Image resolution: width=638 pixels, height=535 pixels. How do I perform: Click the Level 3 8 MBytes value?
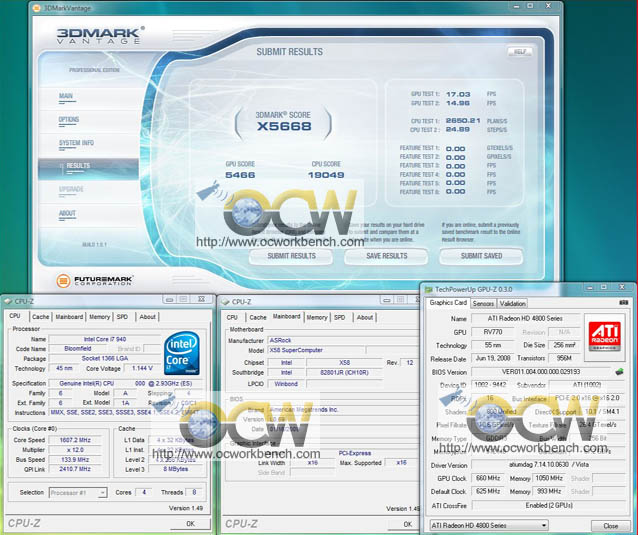coord(176,469)
